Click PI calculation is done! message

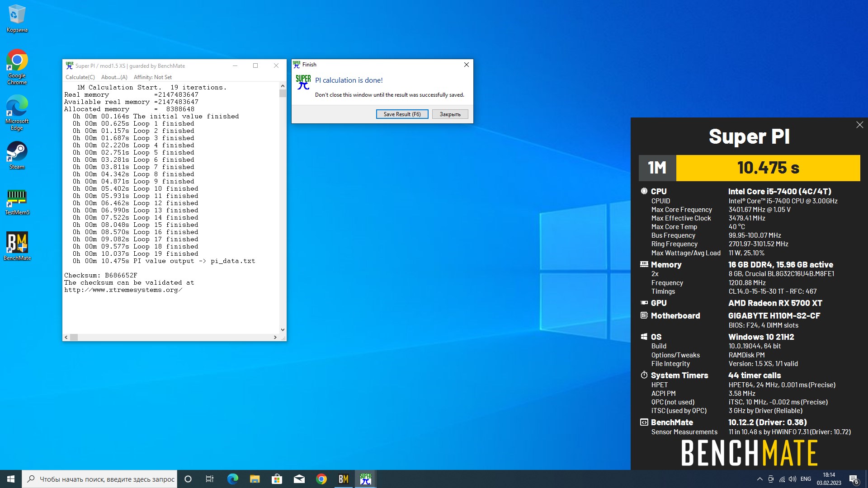(349, 80)
